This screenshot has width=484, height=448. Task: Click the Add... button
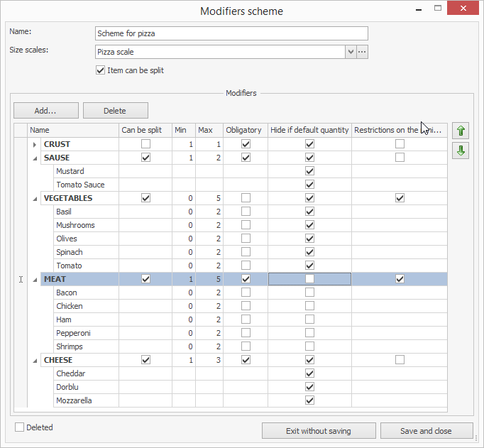point(45,111)
